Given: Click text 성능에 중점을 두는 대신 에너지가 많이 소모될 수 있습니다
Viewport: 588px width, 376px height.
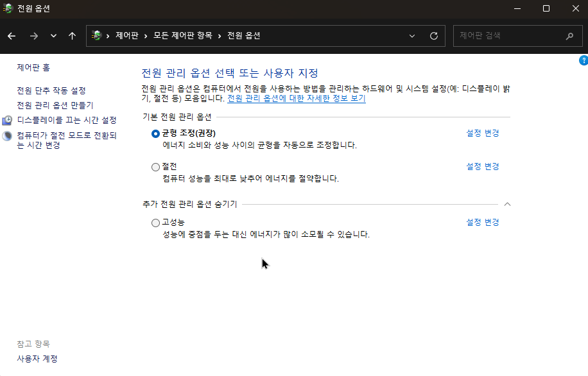Looking at the screenshot, I should coord(266,234).
